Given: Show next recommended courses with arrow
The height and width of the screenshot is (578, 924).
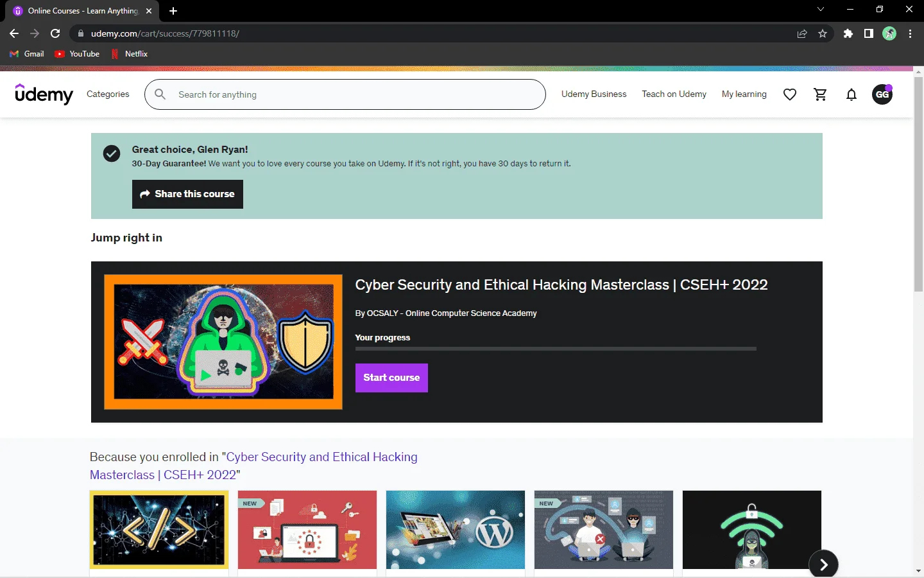Looking at the screenshot, I should point(824,565).
